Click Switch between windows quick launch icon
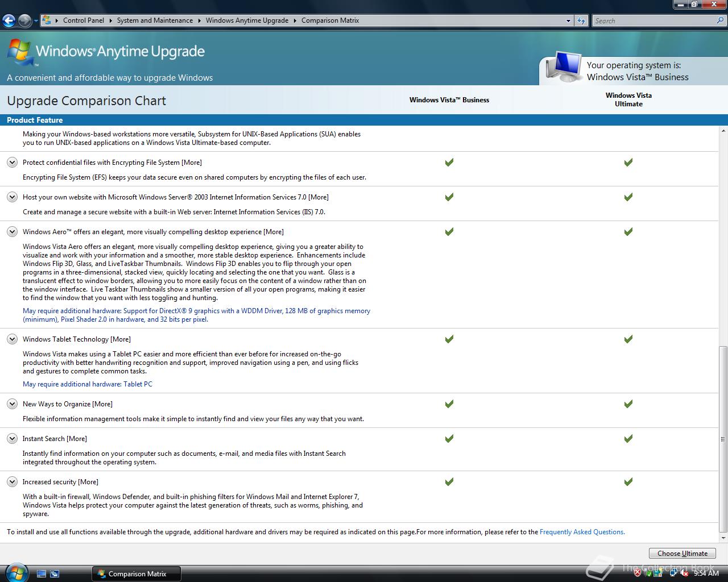Screen dimensions: 728x582 pyautogui.click(x=55, y=574)
